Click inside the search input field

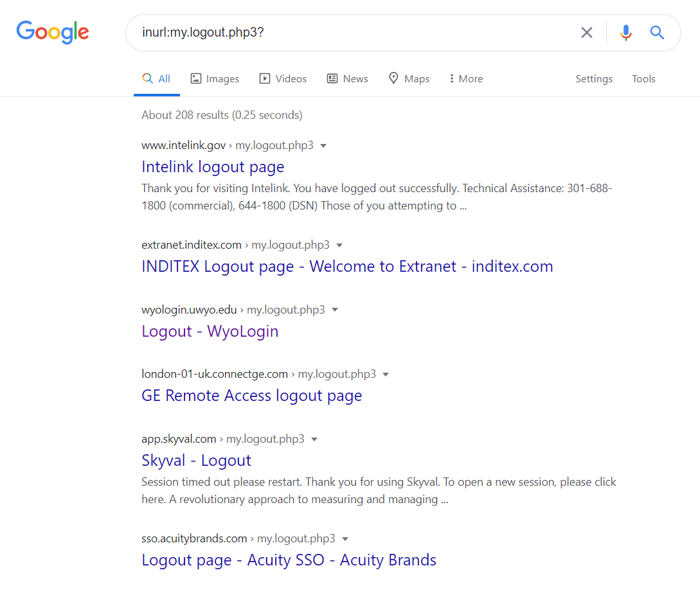coord(354,32)
